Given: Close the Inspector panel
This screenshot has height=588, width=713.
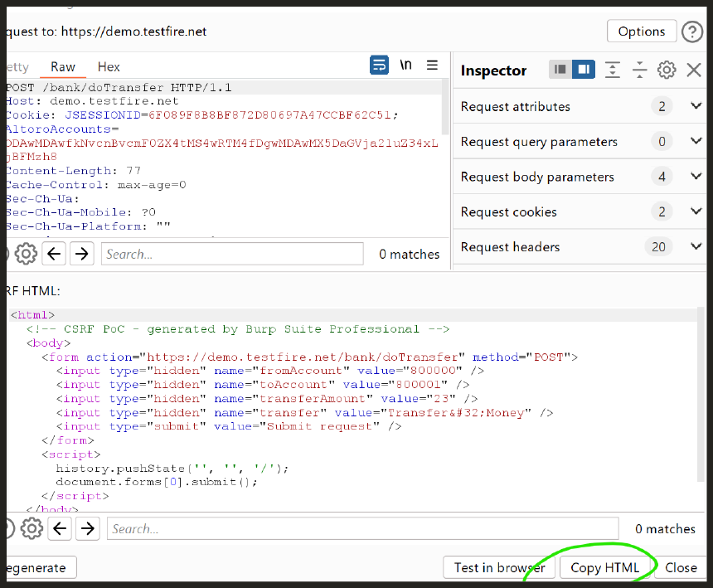Looking at the screenshot, I should pyautogui.click(x=694, y=70).
